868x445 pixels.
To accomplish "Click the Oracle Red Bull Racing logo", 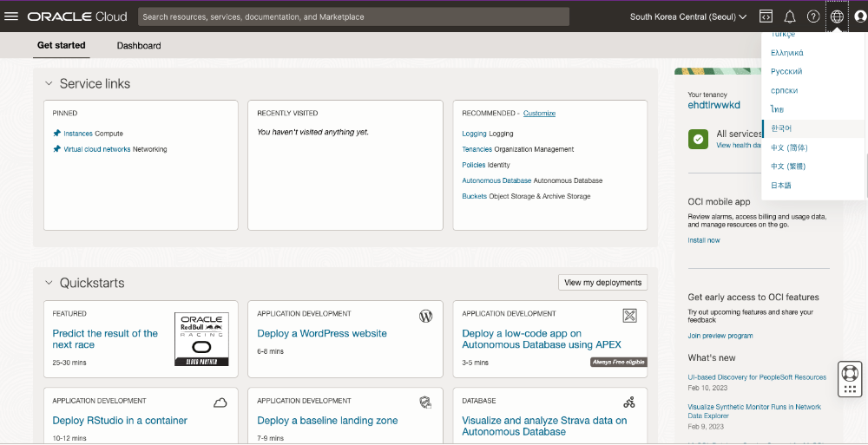I will tap(201, 339).
